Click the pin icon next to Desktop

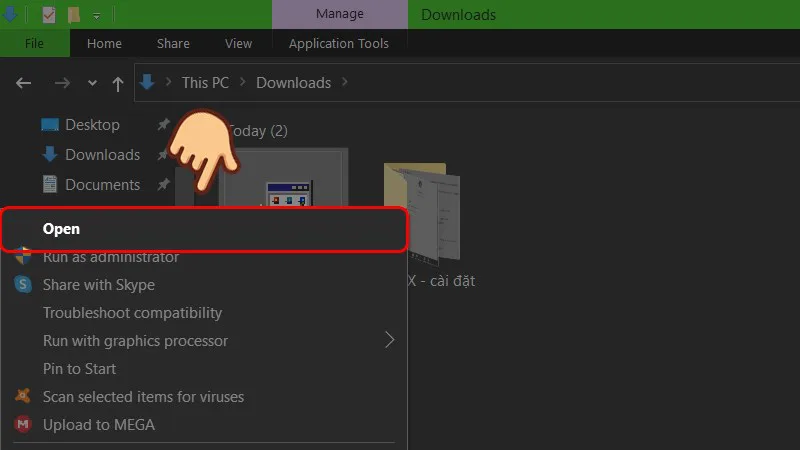point(163,125)
